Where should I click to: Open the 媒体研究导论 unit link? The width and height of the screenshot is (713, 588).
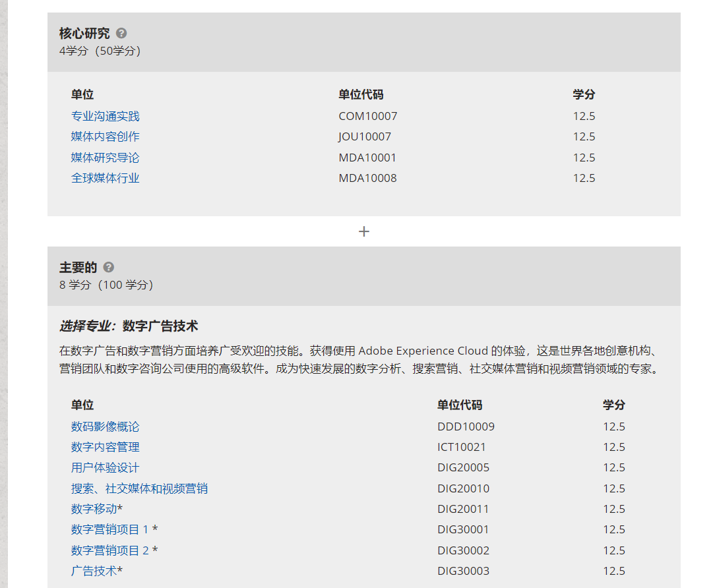(x=106, y=158)
